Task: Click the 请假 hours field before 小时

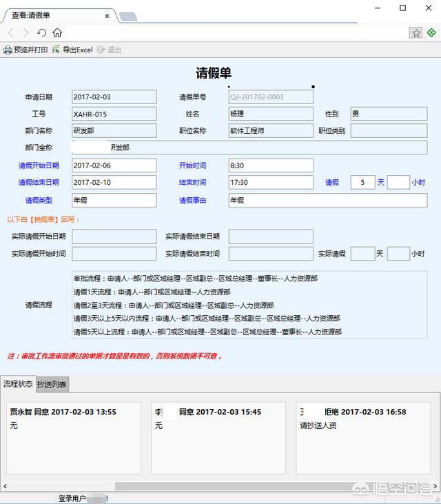Action: click(398, 182)
